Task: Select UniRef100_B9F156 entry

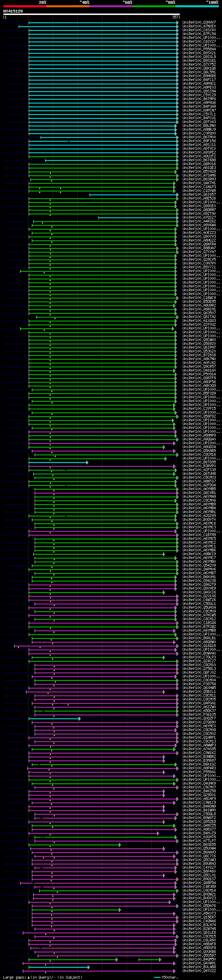Action: [199, 141]
